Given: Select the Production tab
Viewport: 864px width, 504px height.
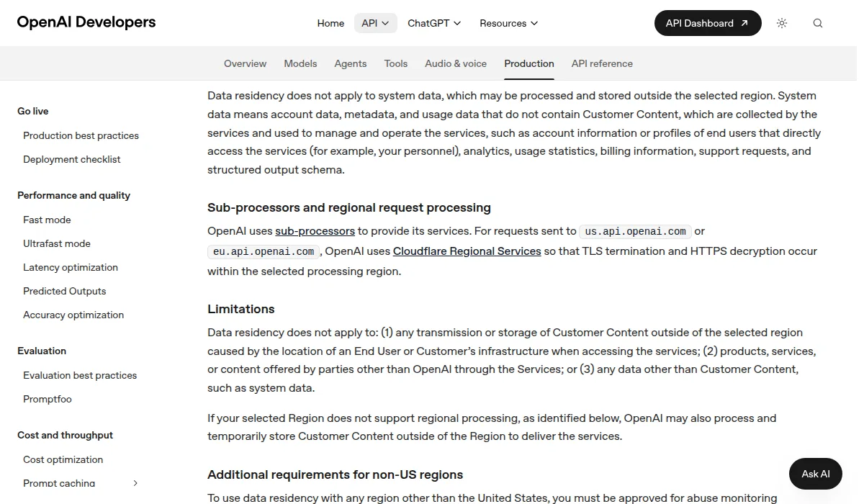Looking at the screenshot, I should click(x=529, y=63).
